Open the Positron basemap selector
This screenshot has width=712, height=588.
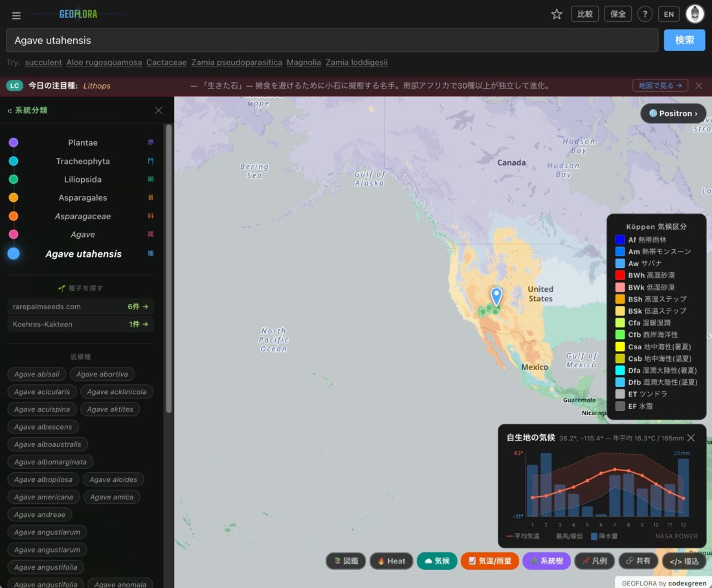(x=673, y=113)
